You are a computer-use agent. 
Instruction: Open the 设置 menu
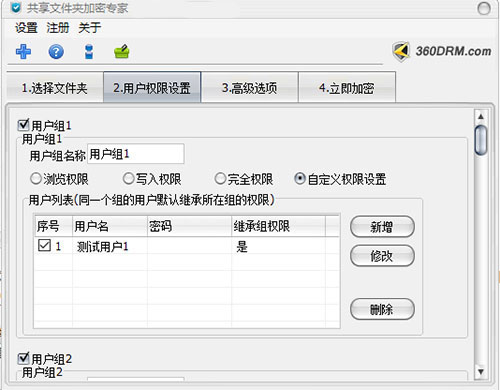pos(26,28)
